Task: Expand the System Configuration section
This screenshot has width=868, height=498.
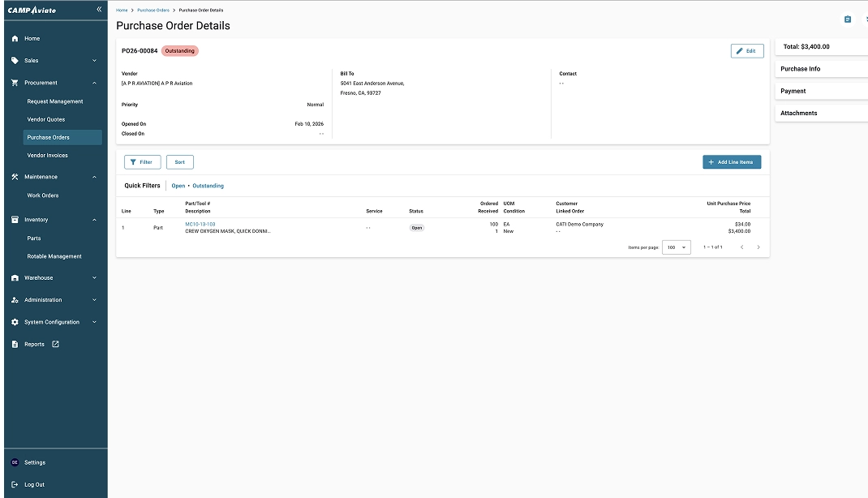Action: (x=94, y=322)
